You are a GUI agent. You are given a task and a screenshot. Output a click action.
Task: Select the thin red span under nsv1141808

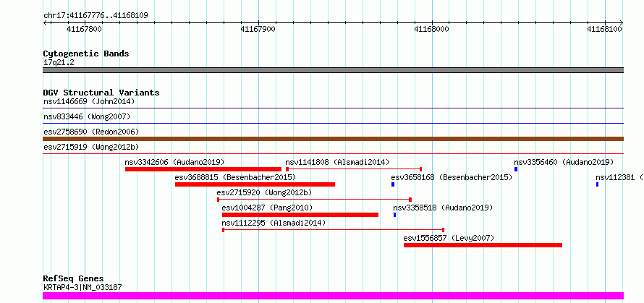[354, 169]
